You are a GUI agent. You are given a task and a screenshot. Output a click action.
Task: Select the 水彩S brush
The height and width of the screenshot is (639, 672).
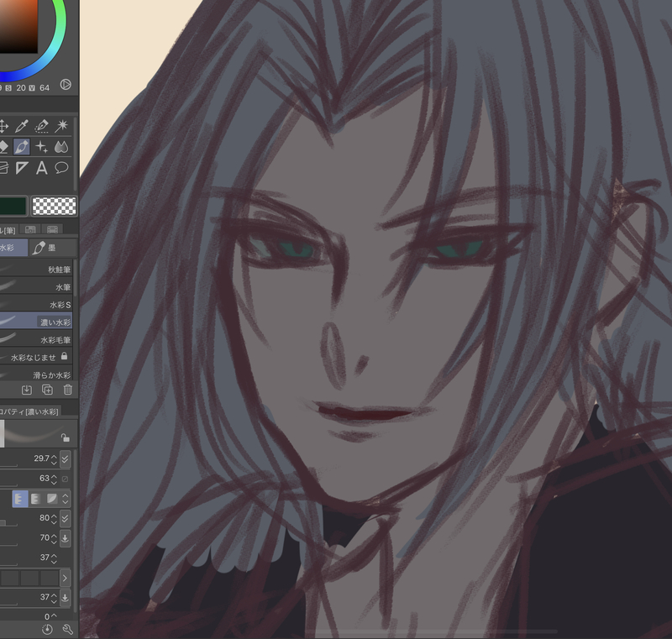[x=36, y=305]
